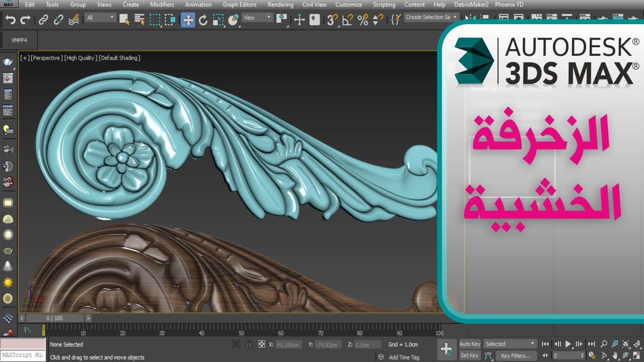The height and width of the screenshot is (362, 644).
Task: Toggle the Selection Lock padlock icon
Action: click(249, 344)
